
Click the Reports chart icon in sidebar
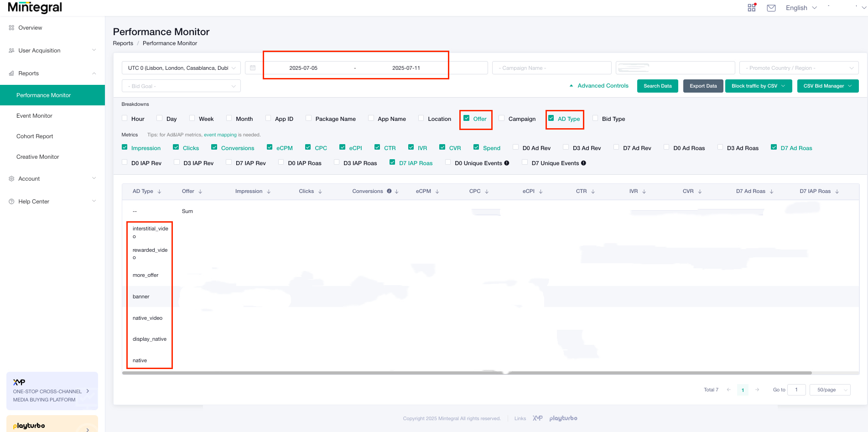point(11,73)
